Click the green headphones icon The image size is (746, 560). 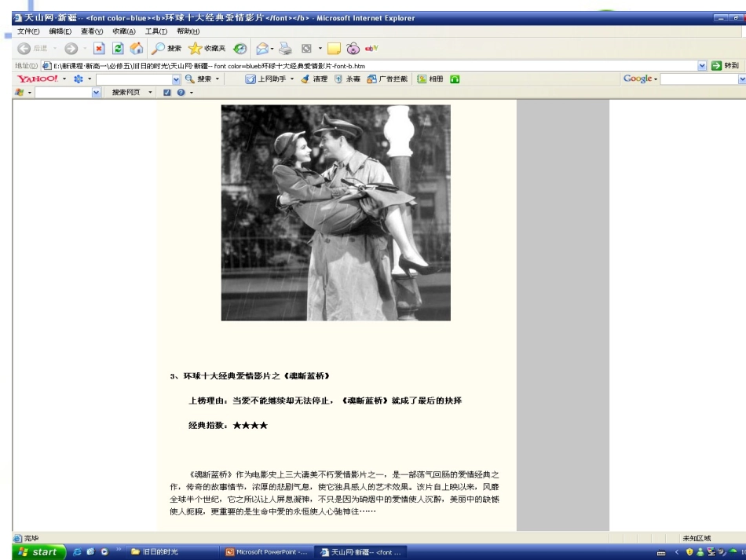[455, 79]
